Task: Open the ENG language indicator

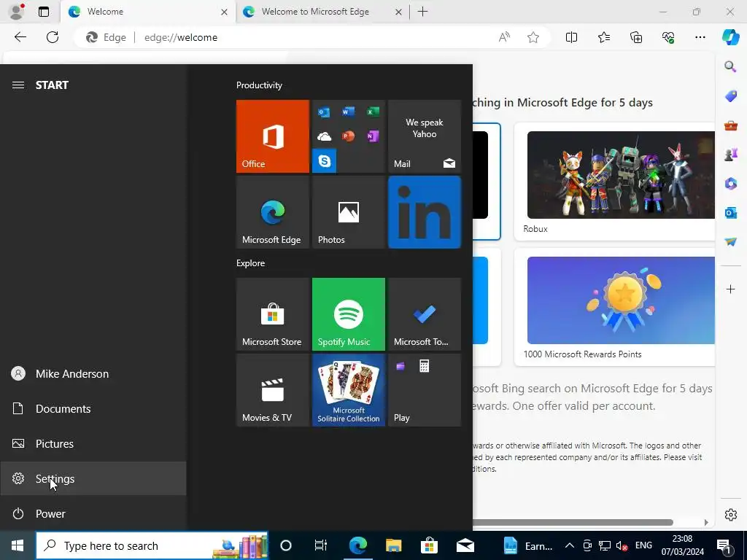Action: [x=643, y=545]
